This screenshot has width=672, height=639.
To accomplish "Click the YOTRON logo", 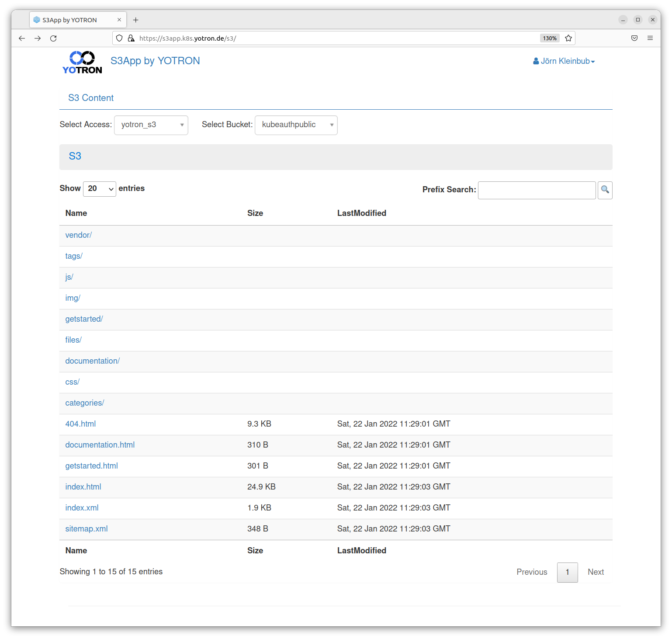I will coord(82,62).
